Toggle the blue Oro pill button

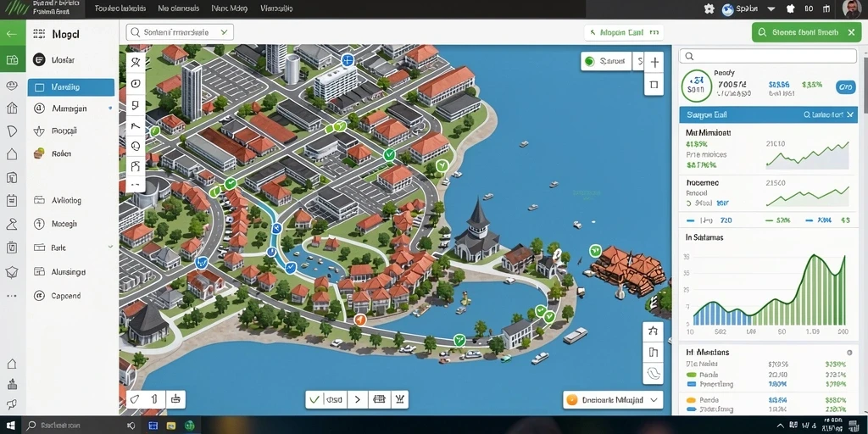[845, 87]
